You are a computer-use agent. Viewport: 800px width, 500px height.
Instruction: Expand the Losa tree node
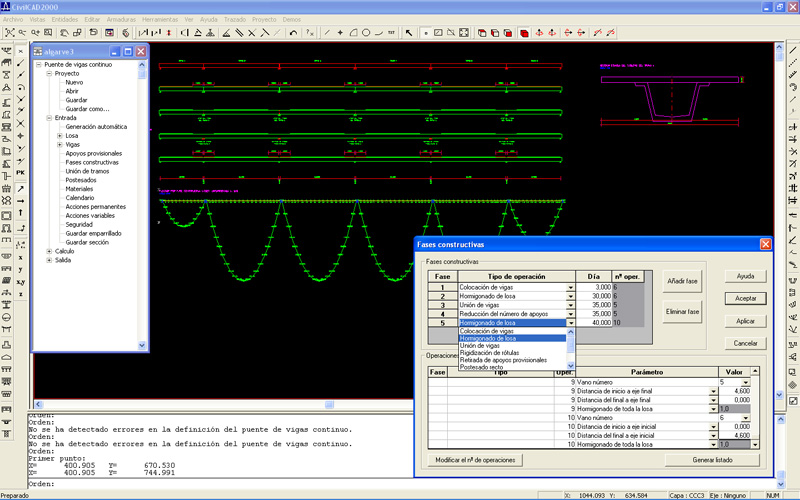60,136
